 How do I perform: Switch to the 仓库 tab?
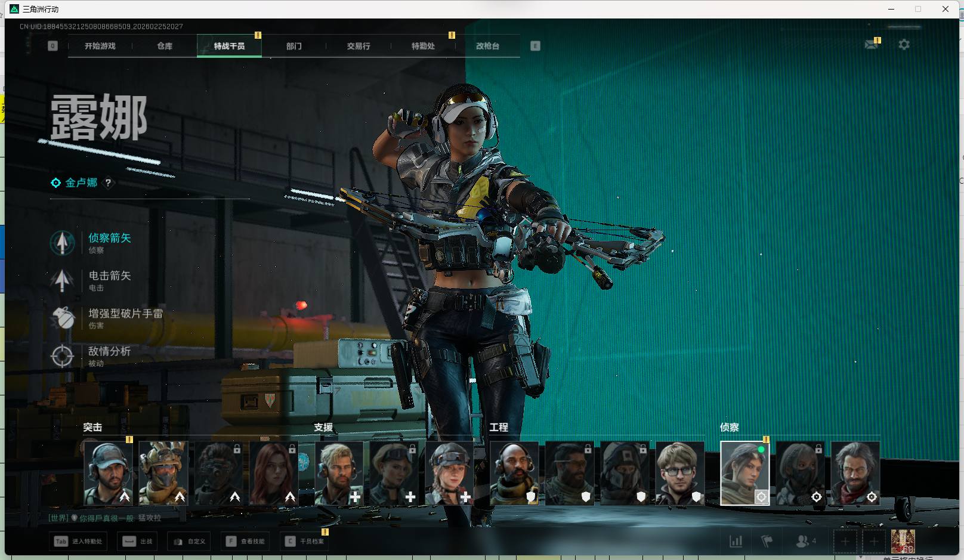(165, 46)
